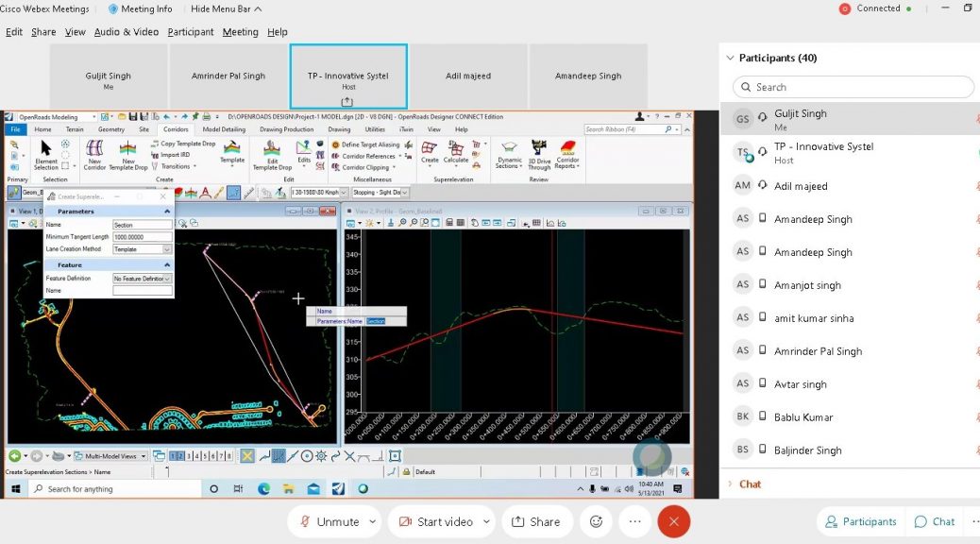Image resolution: width=980 pixels, height=544 pixels.
Task: Toggle view 3 in view groups bar
Action: tap(190, 456)
